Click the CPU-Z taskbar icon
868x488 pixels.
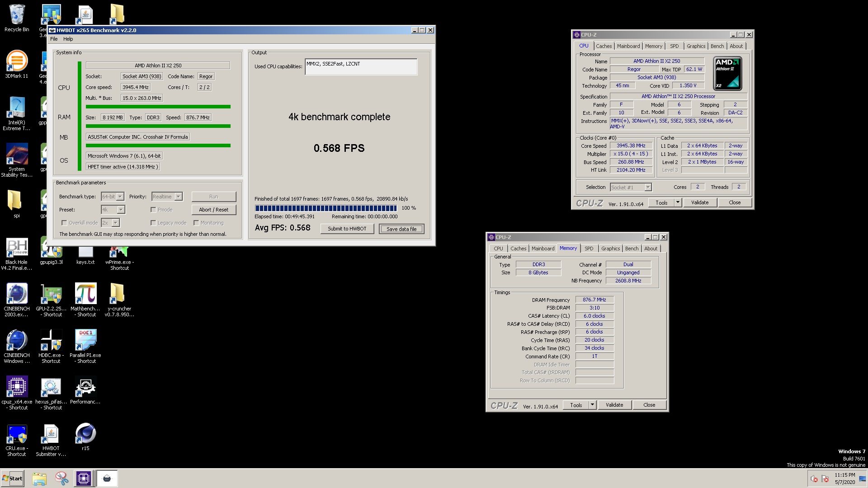[x=84, y=479]
